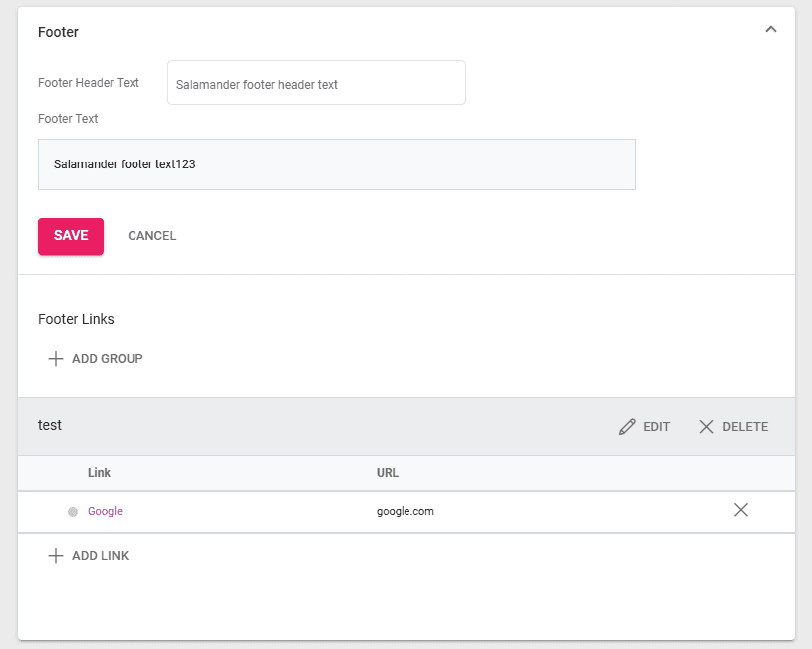Click the pencil icon beside EDIT
The image size is (812, 649).
coord(627,427)
